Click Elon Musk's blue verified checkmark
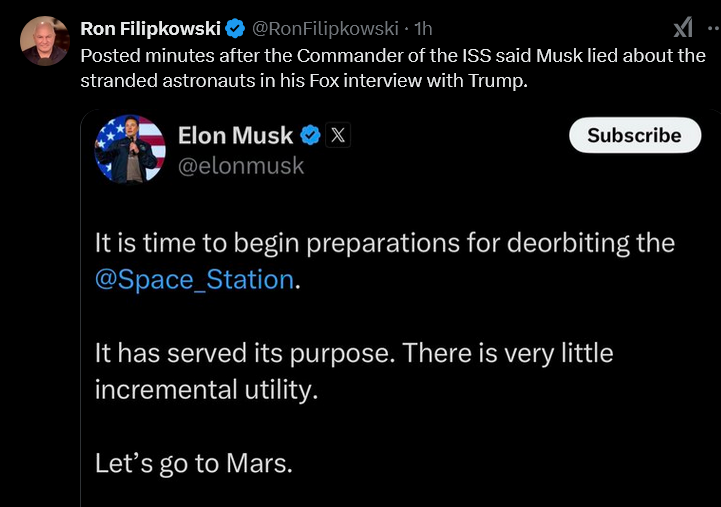Image resolution: width=721 pixels, height=507 pixels. tap(310, 135)
